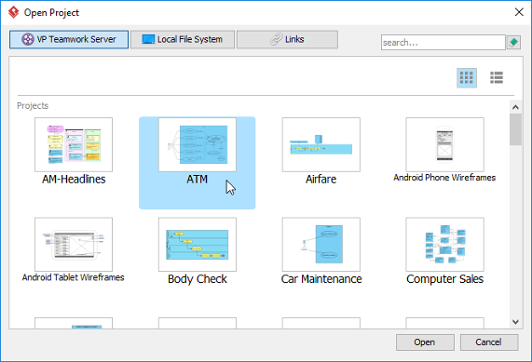Click the Body Check name label
Image resolution: width=532 pixels, height=362 pixels.
[x=197, y=279]
